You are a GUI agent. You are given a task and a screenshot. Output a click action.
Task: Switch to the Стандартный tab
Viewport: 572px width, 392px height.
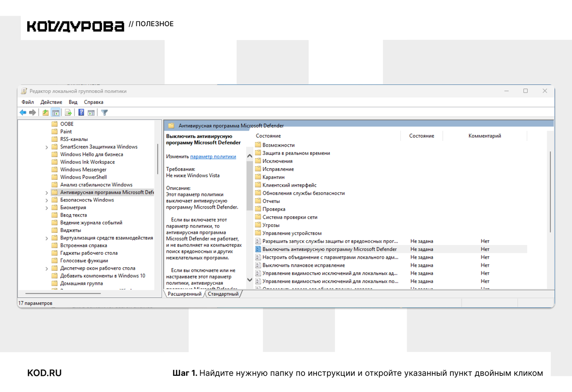(223, 294)
